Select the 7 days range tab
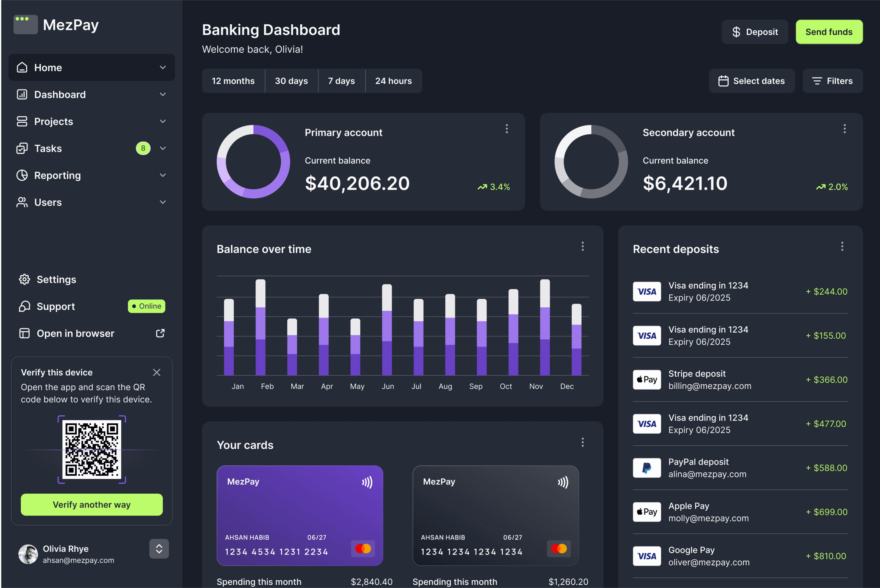The image size is (880, 588). (342, 81)
